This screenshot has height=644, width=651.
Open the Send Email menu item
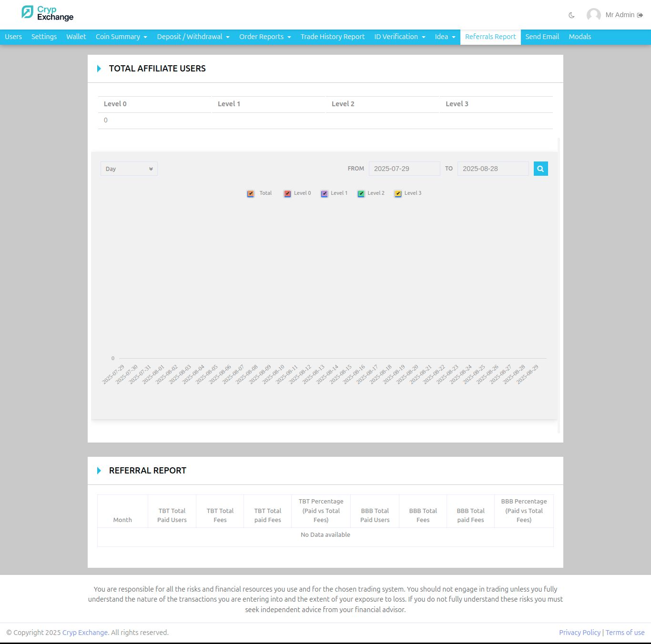pyautogui.click(x=542, y=37)
